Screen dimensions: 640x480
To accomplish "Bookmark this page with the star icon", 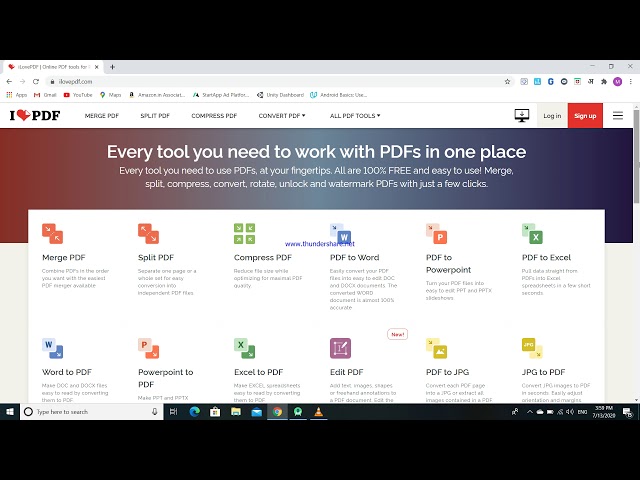I will pyautogui.click(x=507, y=82).
